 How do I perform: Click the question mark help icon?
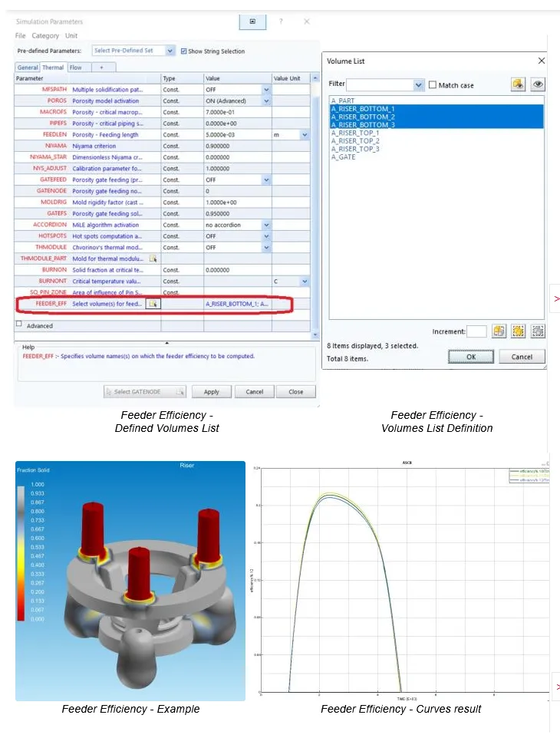[x=281, y=21]
